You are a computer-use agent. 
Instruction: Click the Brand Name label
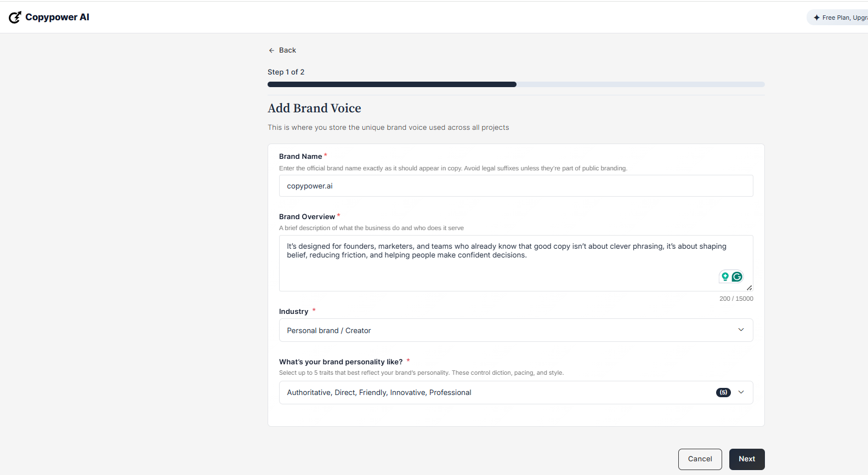(x=300, y=157)
